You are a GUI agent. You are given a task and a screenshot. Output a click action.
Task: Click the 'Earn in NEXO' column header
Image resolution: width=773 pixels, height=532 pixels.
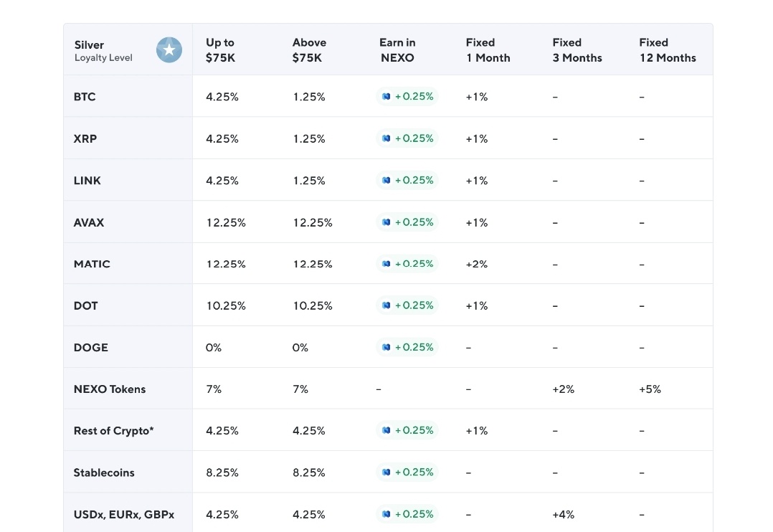pos(397,49)
